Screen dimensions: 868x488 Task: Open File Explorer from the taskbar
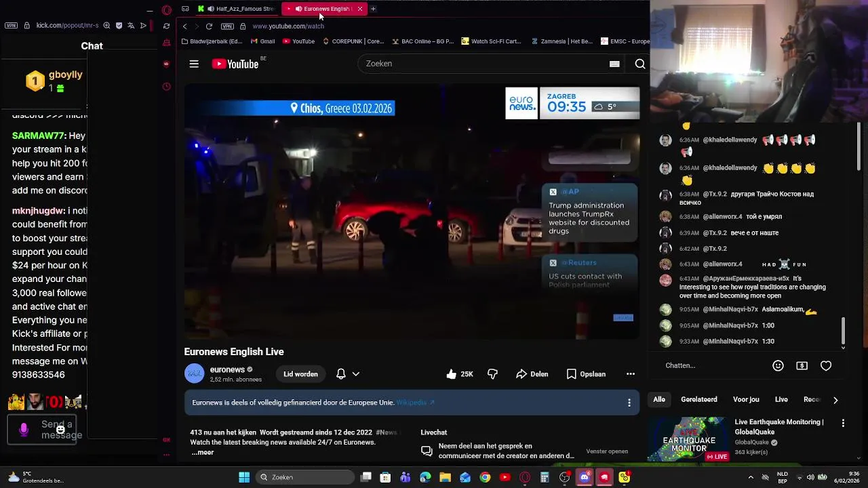pos(445,477)
